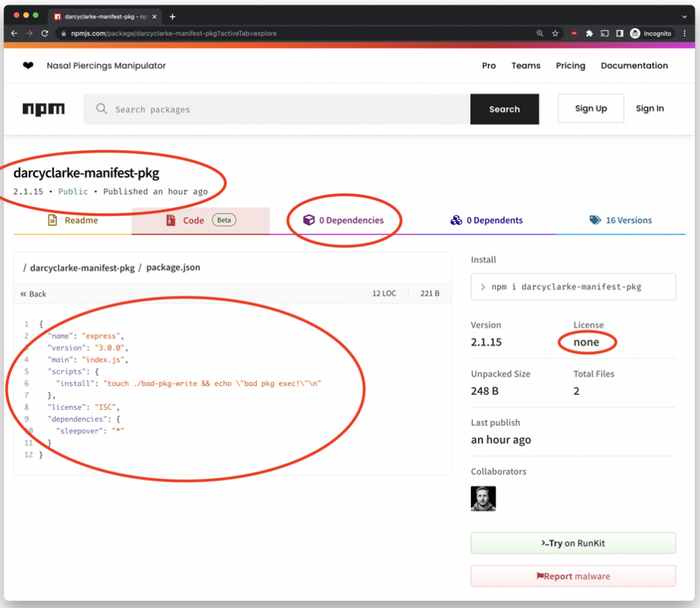Open the Incognito profile indicator

coord(651,33)
